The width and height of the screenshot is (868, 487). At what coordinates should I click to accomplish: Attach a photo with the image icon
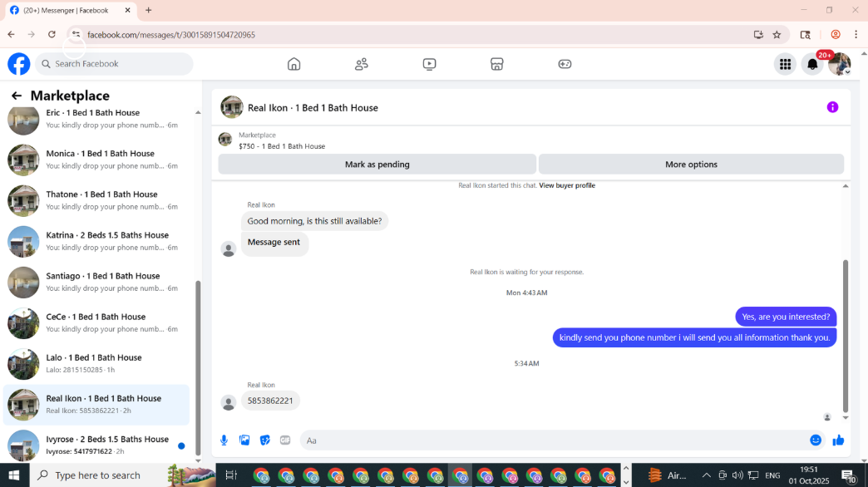coord(244,440)
